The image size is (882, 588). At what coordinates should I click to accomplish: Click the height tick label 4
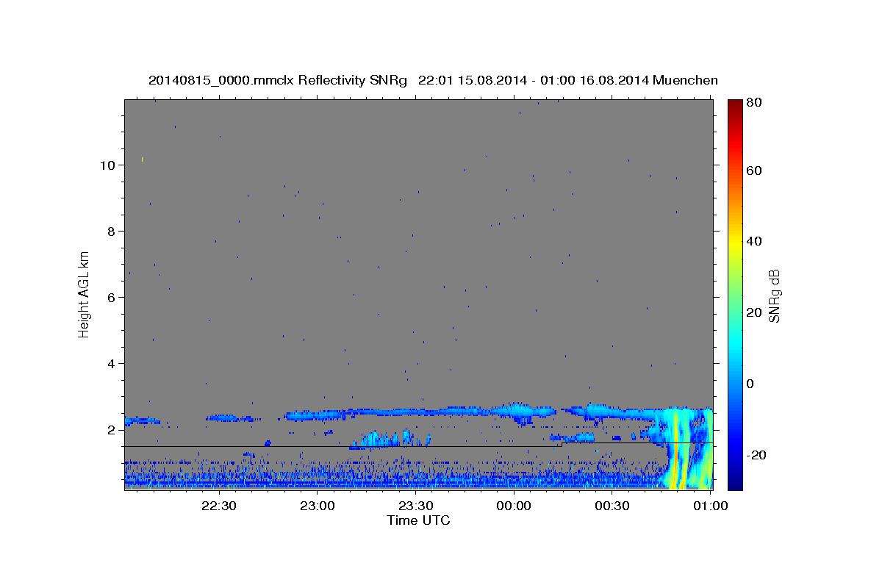[x=112, y=364]
